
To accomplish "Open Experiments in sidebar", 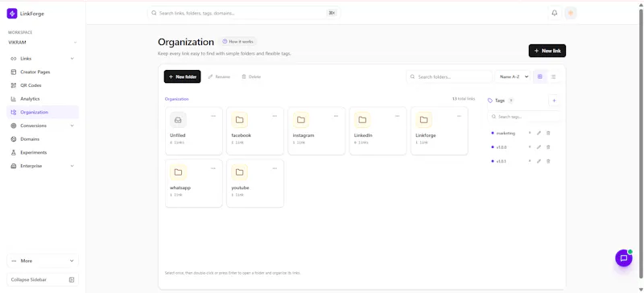I will (43, 152).
